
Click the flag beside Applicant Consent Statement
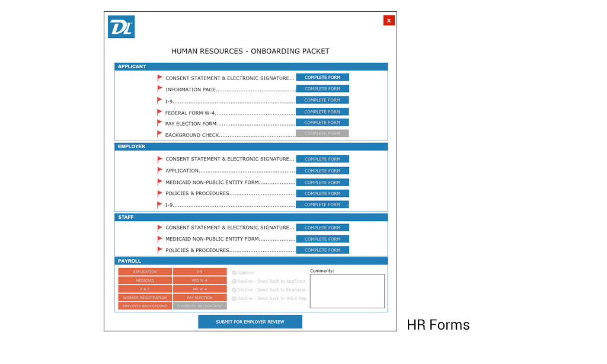click(x=159, y=78)
